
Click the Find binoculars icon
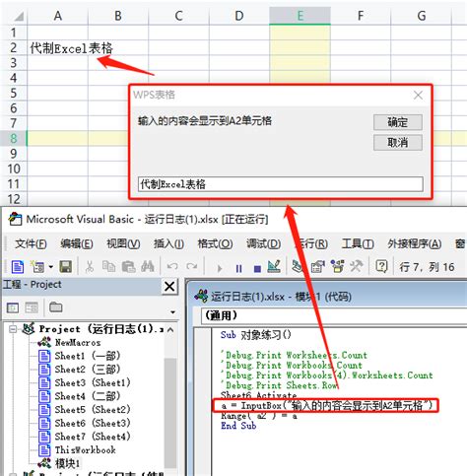point(148,267)
